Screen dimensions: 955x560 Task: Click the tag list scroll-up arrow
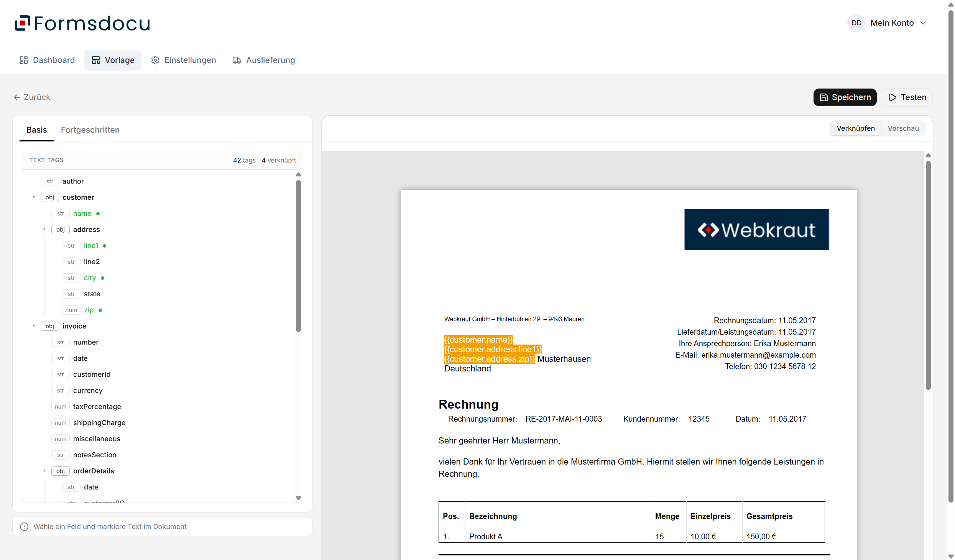(x=298, y=175)
